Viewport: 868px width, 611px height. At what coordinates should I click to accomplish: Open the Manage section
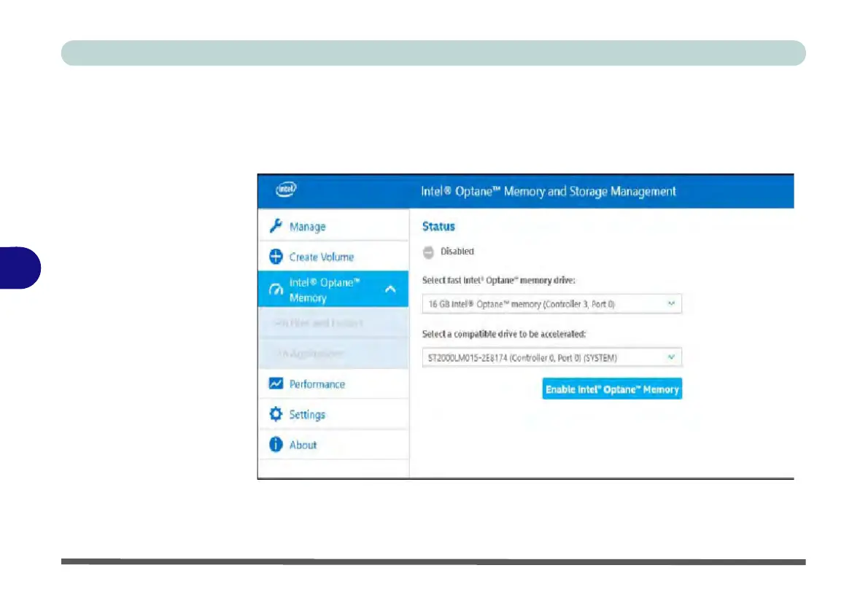click(x=333, y=226)
